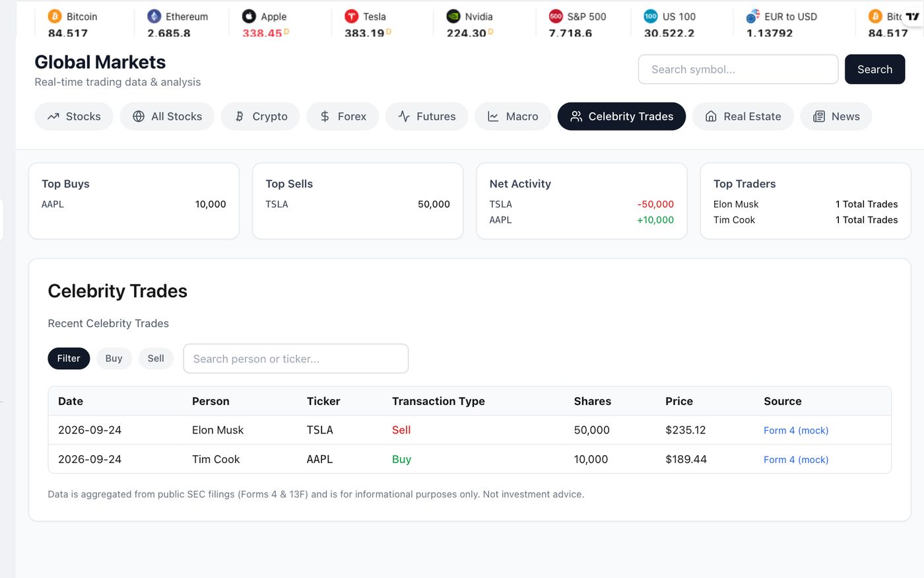The width and height of the screenshot is (924, 578).
Task: Switch to the All Stocks tab
Action: [x=167, y=116]
